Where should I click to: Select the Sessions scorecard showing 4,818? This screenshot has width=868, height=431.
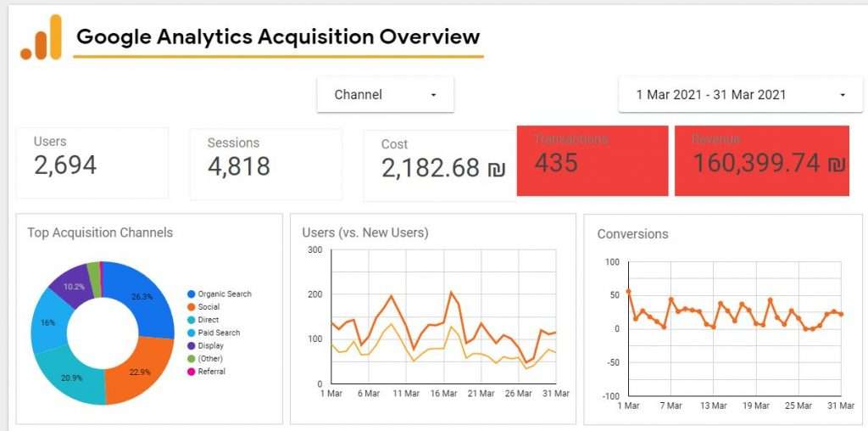pos(266,164)
